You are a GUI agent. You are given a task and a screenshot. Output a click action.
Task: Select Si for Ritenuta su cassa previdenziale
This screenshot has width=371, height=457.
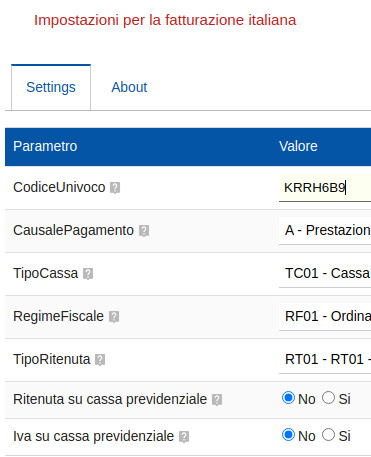(x=328, y=398)
